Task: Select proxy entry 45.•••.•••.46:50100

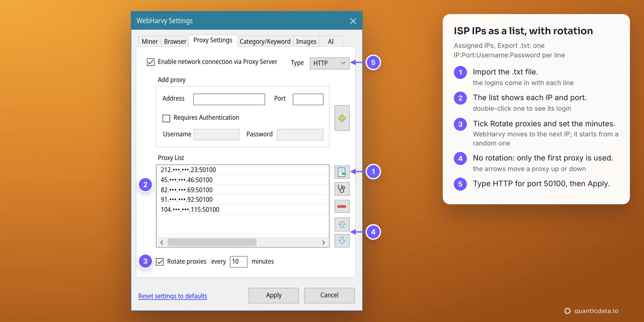Action: pyautogui.click(x=243, y=180)
